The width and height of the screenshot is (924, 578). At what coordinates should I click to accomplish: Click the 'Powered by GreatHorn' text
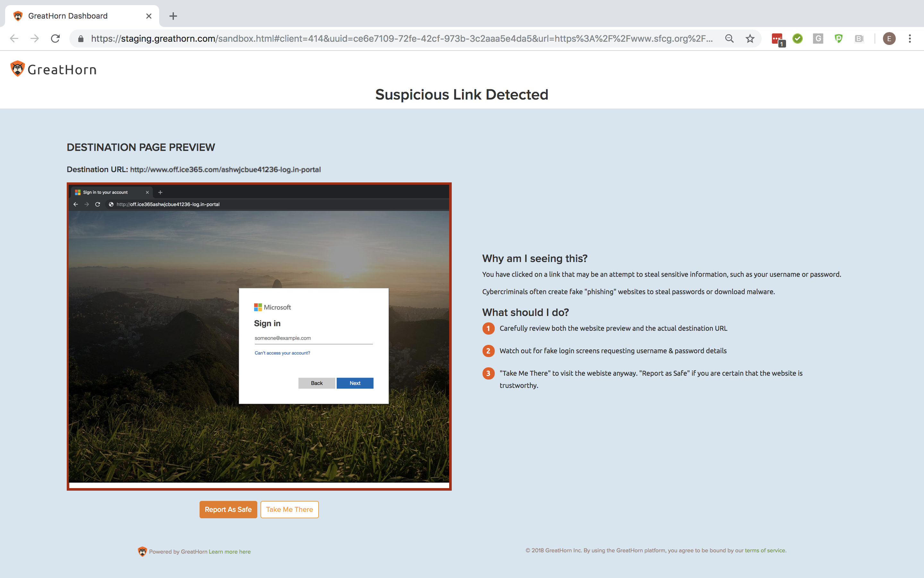click(178, 552)
